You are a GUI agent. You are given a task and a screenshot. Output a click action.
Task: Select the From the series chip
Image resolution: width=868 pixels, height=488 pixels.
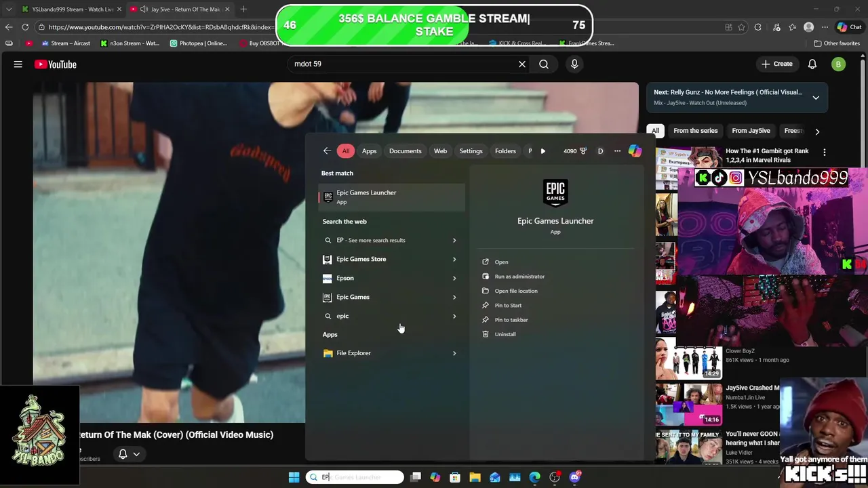[x=695, y=131]
